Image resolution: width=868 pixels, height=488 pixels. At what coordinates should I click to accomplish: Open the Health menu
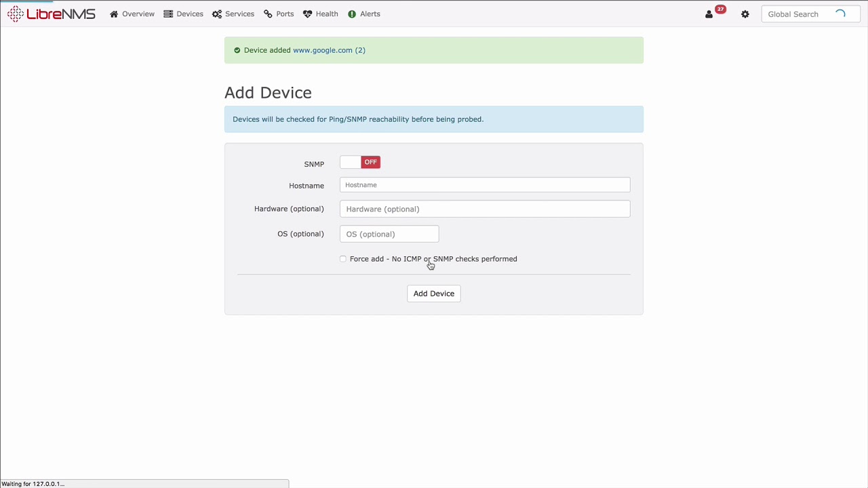(x=320, y=14)
